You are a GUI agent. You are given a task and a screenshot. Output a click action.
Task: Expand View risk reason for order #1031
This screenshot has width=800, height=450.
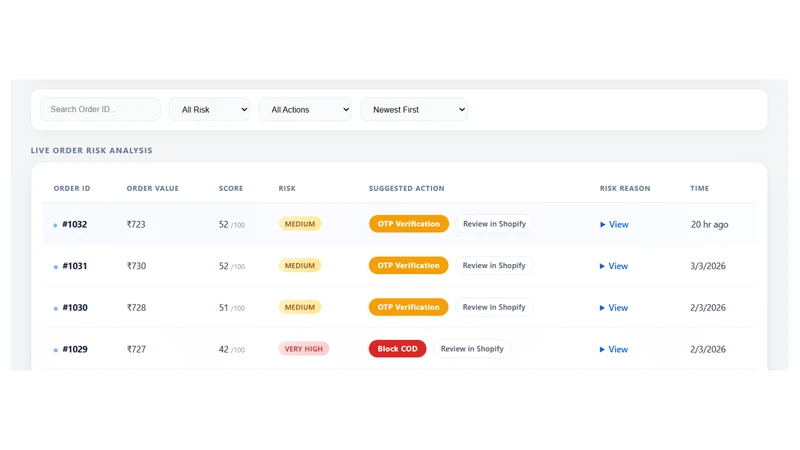click(614, 266)
